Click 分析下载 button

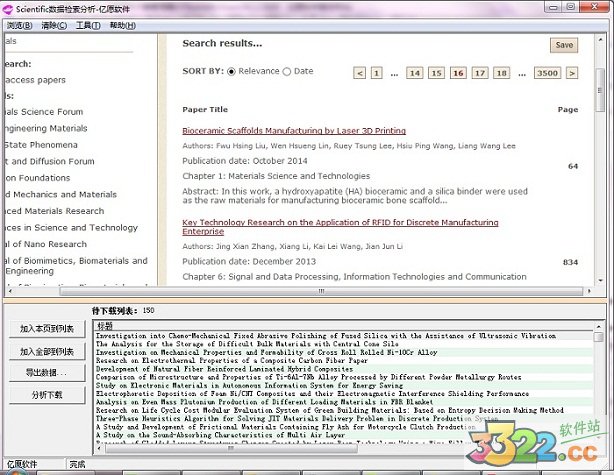[x=46, y=395]
